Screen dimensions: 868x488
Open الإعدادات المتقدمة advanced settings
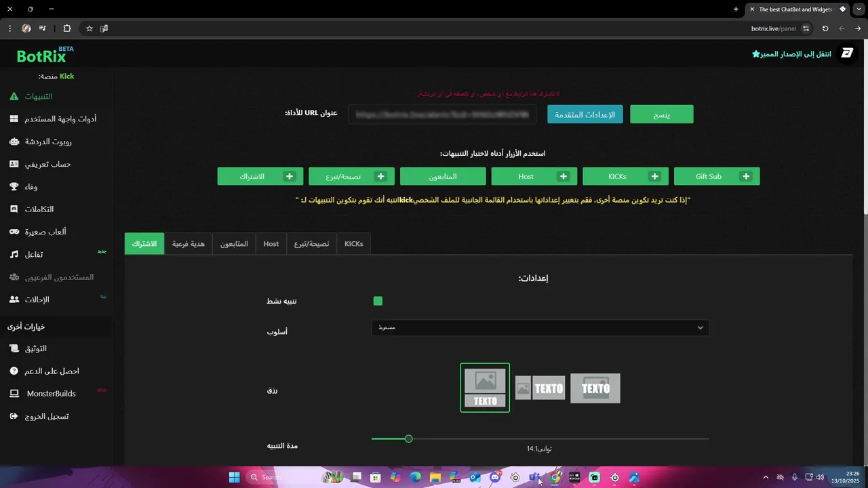coord(585,115)
